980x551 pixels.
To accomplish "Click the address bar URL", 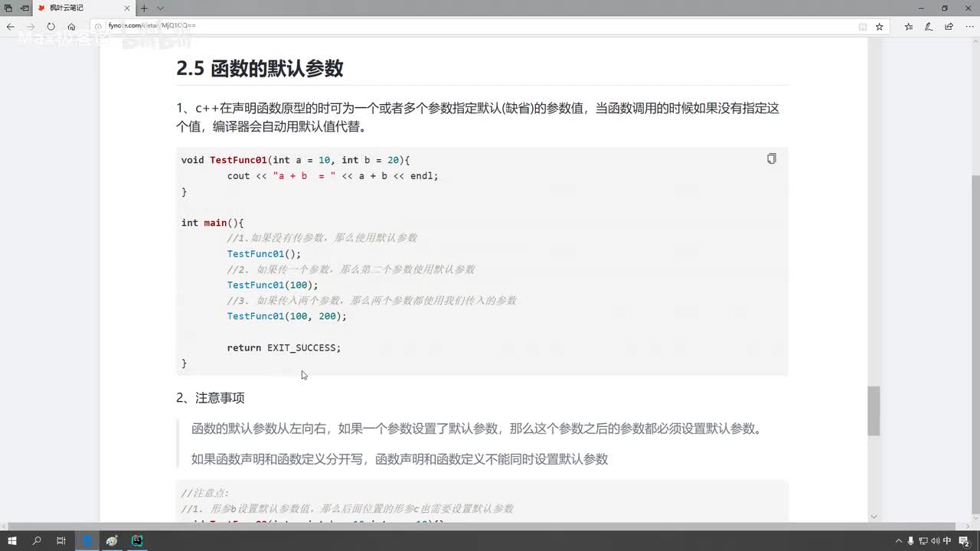I will point(152,26).
